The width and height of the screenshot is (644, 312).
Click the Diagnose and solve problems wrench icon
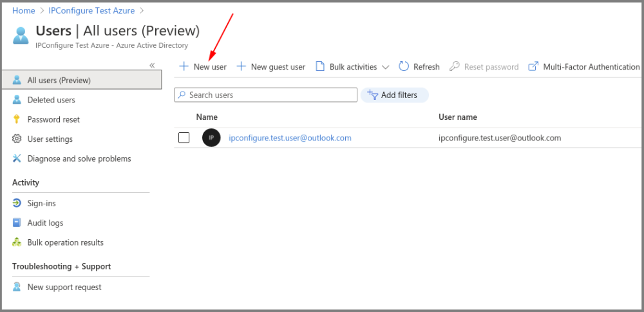click(17, 159)
